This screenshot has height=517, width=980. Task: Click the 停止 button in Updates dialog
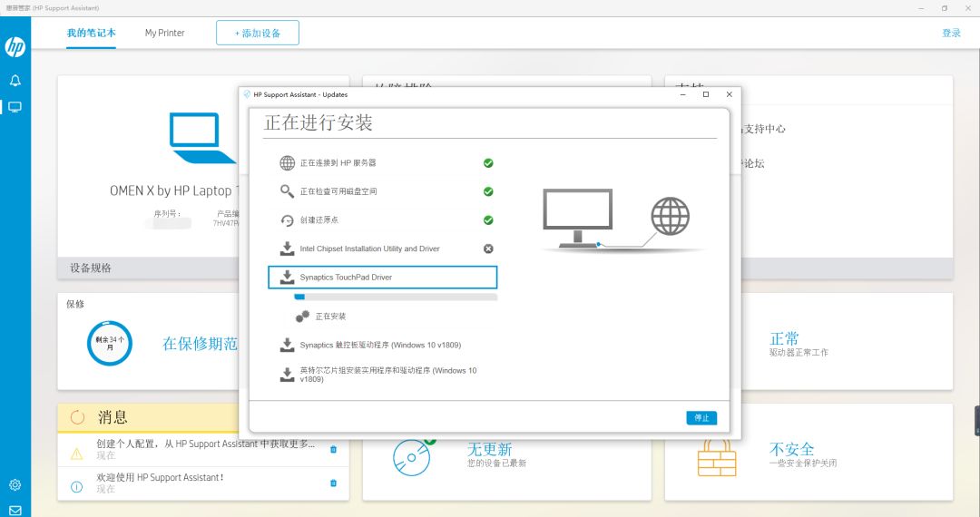(x=701, y=418)
